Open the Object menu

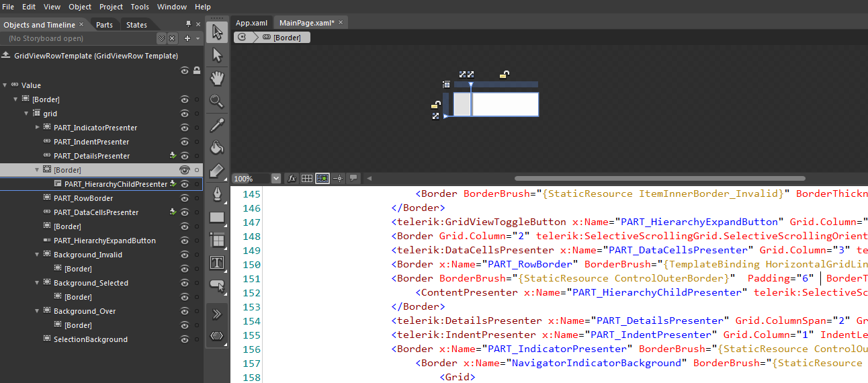[80, 7]
